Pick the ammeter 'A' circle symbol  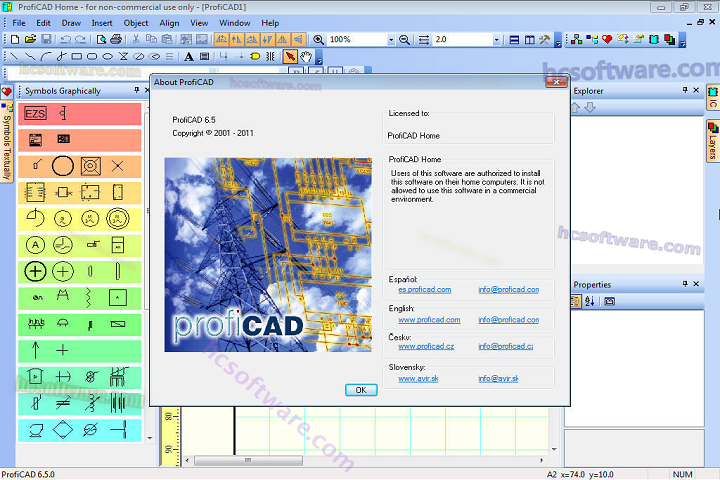(35, 245)
